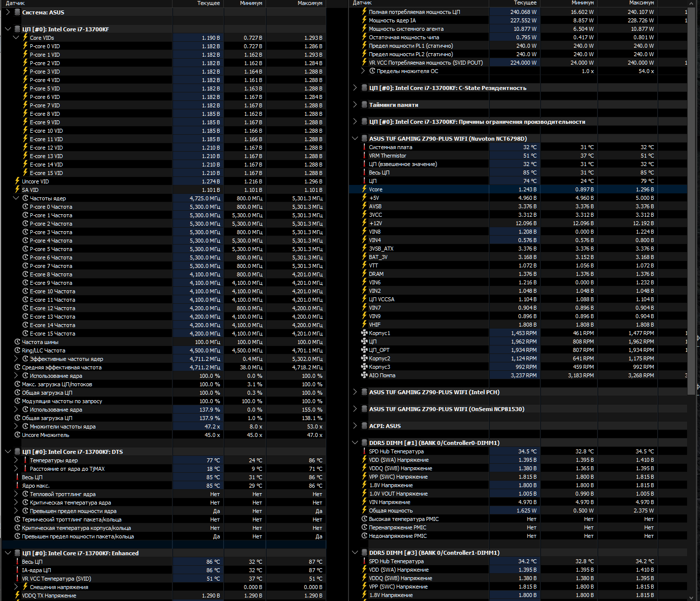Image resolution: width=700 pixels, height=601 pixels.
Task: Click the fan icon next to ЦП_OPT
Action: coord(364,349)
